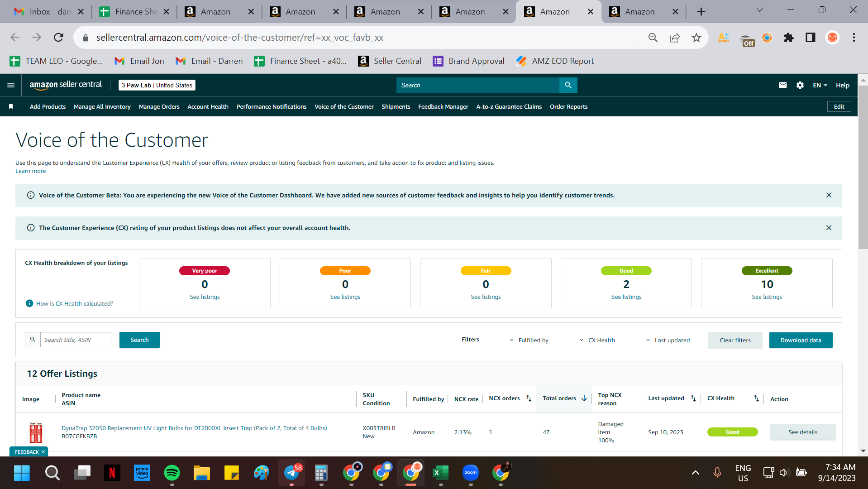Expand the Last updated filter dropdown

pyautogui.click(x=667, y=340)
